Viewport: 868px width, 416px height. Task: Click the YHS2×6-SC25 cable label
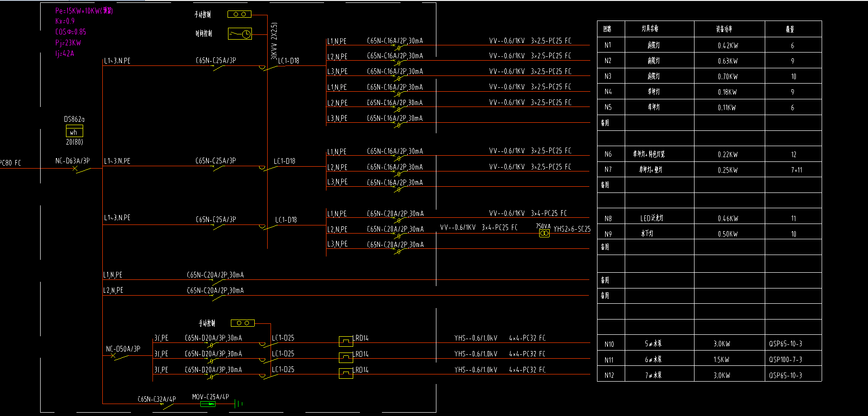[572, 229]
